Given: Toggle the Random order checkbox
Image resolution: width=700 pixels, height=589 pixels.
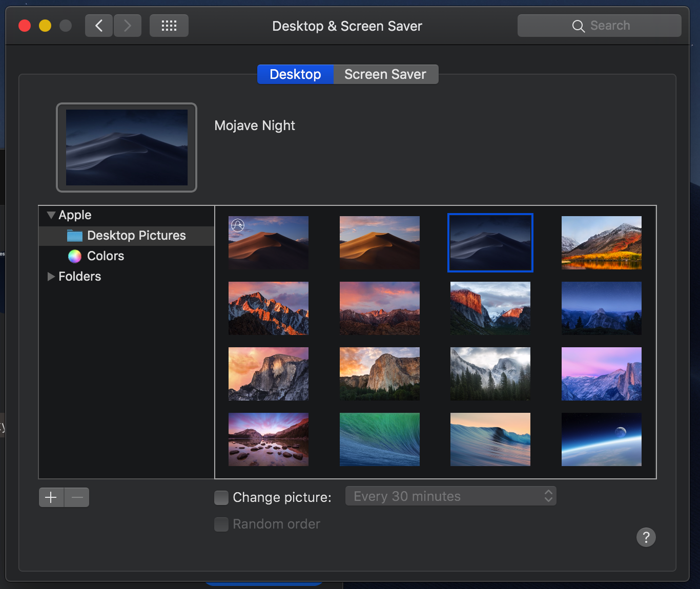Looking at the screenshot, I should tap(221, 524).
